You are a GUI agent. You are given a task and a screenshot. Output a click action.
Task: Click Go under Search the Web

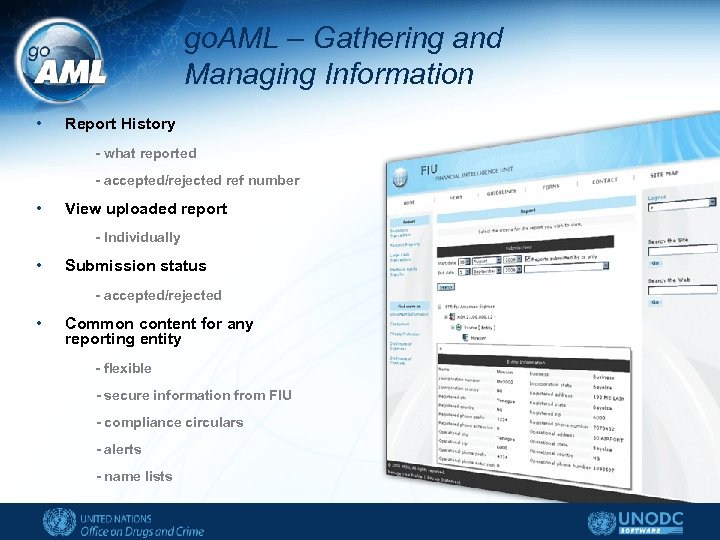(655, 302)
